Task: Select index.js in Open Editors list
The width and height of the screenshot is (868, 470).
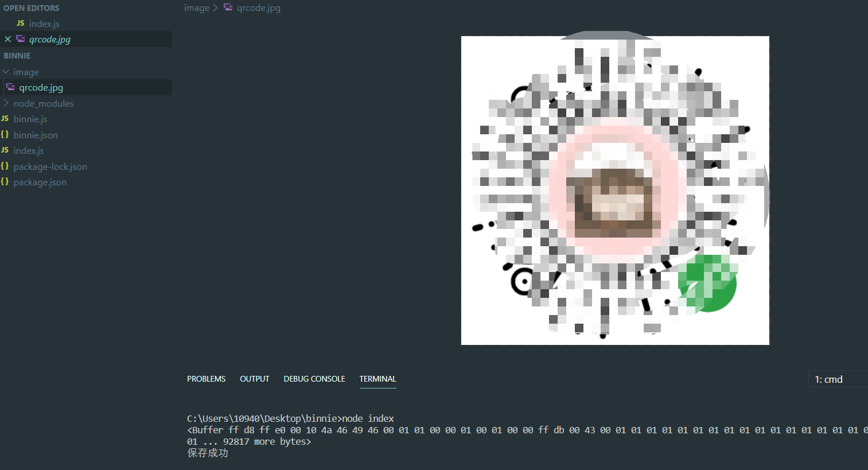Action: pyautogui.click(x=86, y=24)
